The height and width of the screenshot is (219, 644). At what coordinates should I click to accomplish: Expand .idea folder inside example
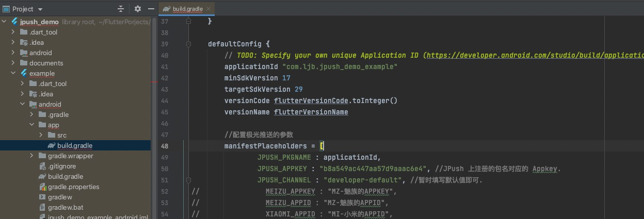pos(22,94)
